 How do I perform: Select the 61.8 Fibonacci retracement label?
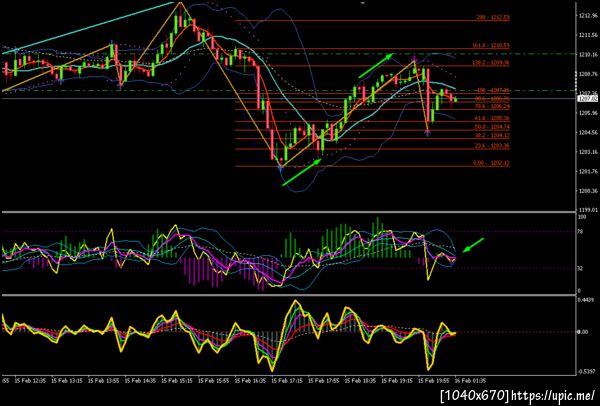tap(492, 118)
